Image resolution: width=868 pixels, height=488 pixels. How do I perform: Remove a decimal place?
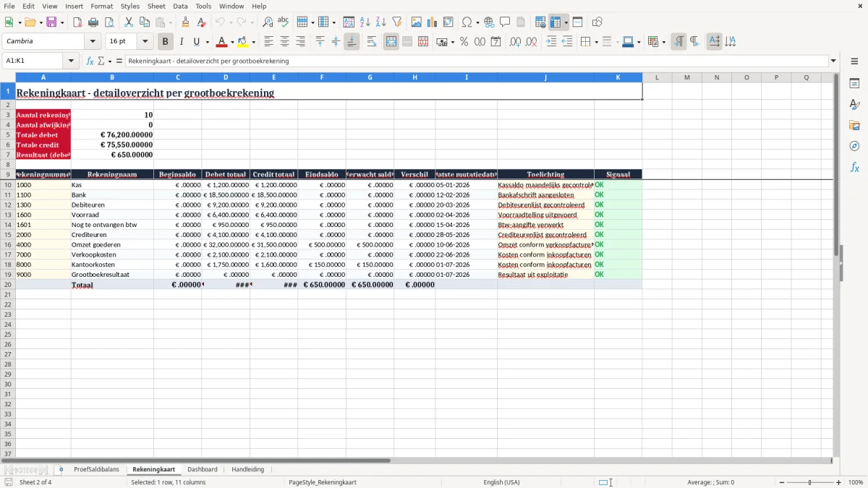click(x=532, y=42)
